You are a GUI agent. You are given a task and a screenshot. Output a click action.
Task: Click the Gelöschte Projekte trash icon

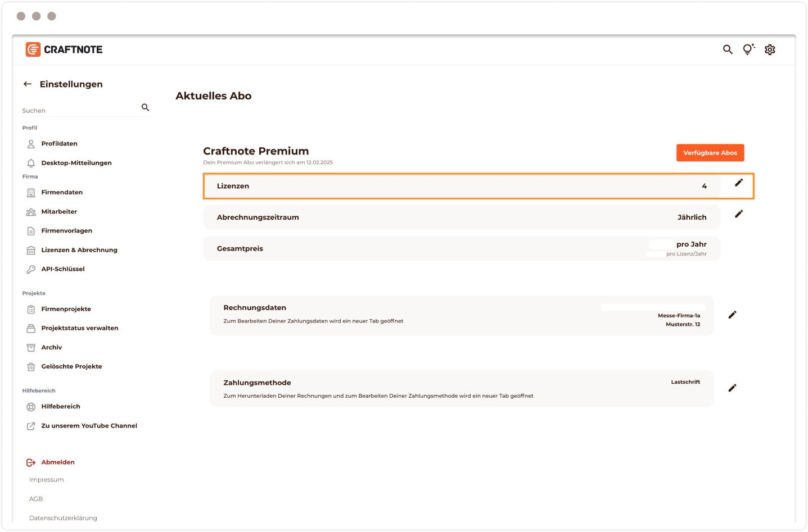(x=31, y=367)
